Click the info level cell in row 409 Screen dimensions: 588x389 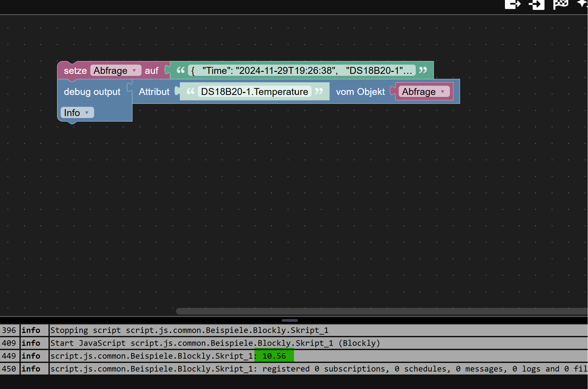[35, 343]
